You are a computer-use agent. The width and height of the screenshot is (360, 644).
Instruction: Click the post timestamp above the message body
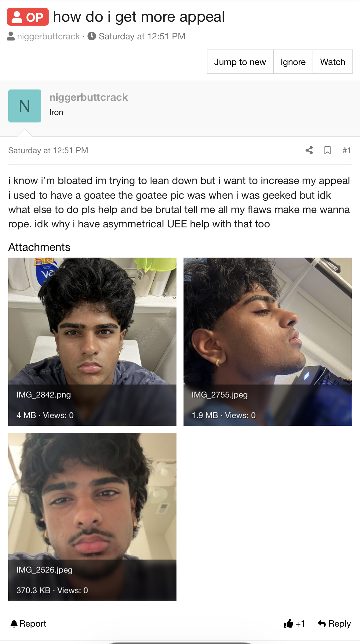(48, 150)
